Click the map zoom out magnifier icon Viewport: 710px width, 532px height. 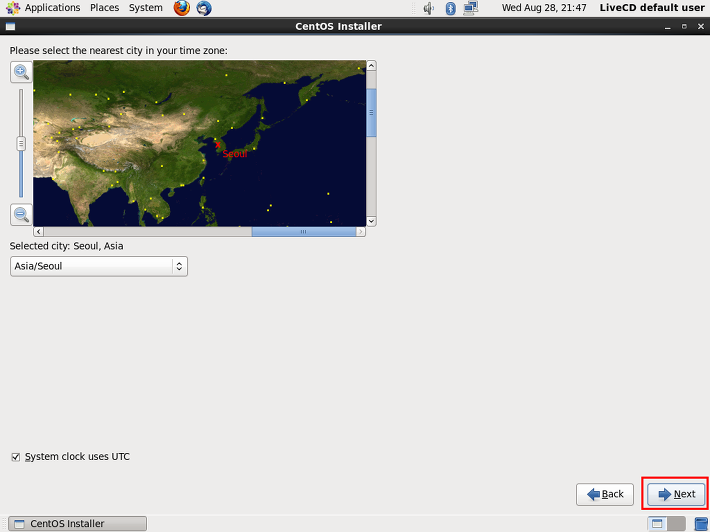click(x=21, y=214)
